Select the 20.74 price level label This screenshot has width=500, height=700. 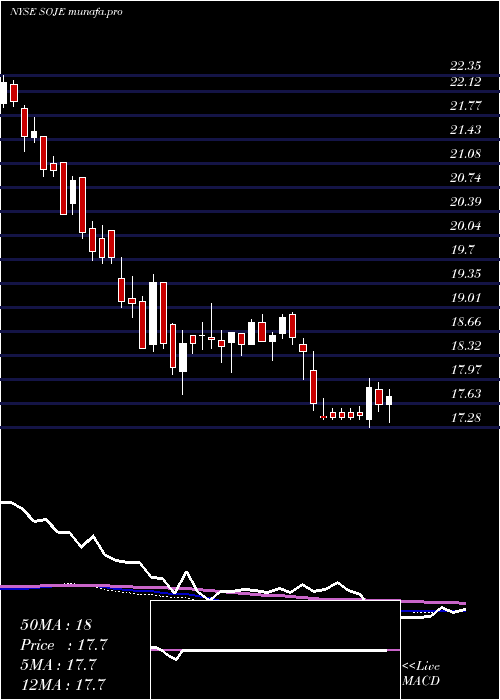pos(465,178)
